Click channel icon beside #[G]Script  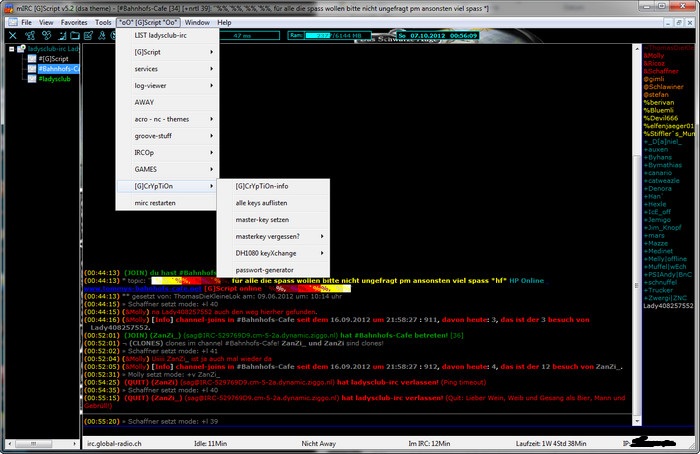32,58
